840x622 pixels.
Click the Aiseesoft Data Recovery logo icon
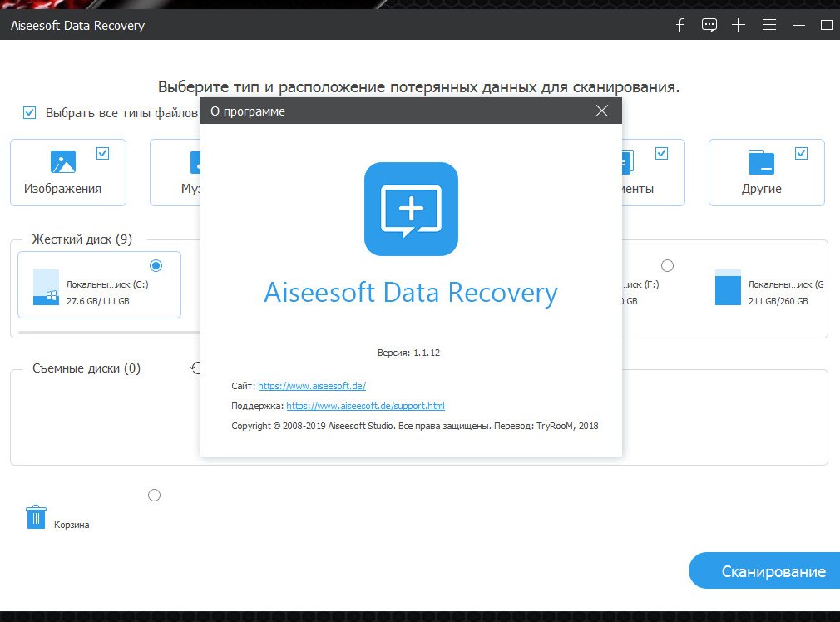click(411, 209)
